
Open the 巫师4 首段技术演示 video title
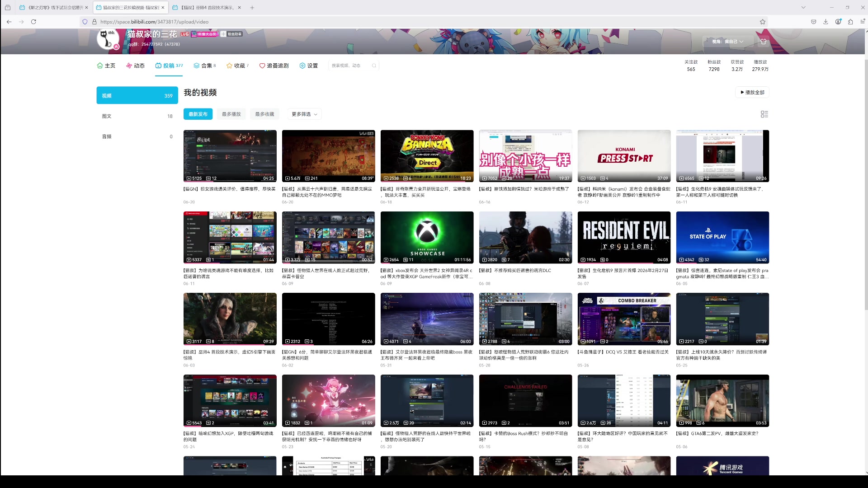229,355
